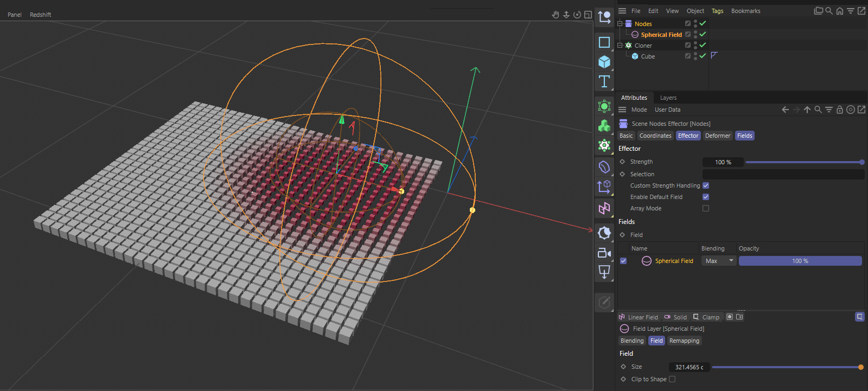Viewport: 868px width, 391px height.
Task: Click the pink Symmetry tool icon
Action: pos(604,208)
